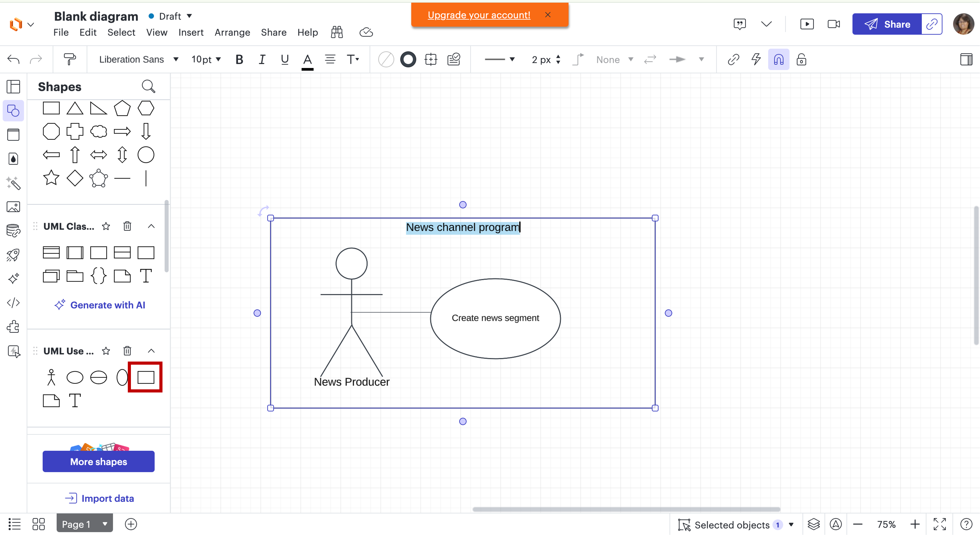Click the 75% zoom percentage field

886,524
